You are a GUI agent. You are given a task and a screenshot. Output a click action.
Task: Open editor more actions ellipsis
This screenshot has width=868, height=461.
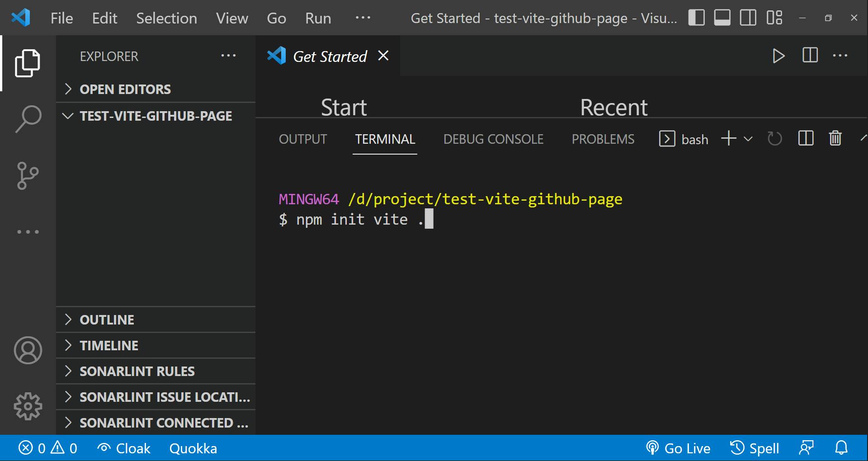pyautogui.click(x=840, y=56)
